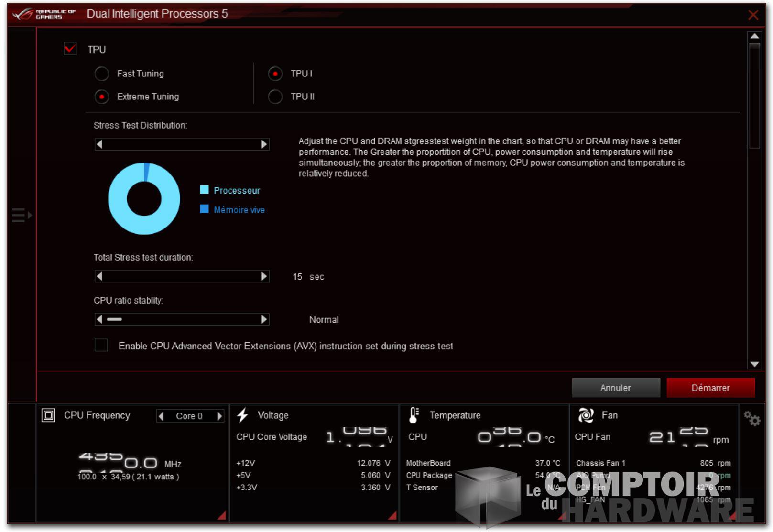
Task: Increase total stress test duration arrow
Action: click(264, 276)
